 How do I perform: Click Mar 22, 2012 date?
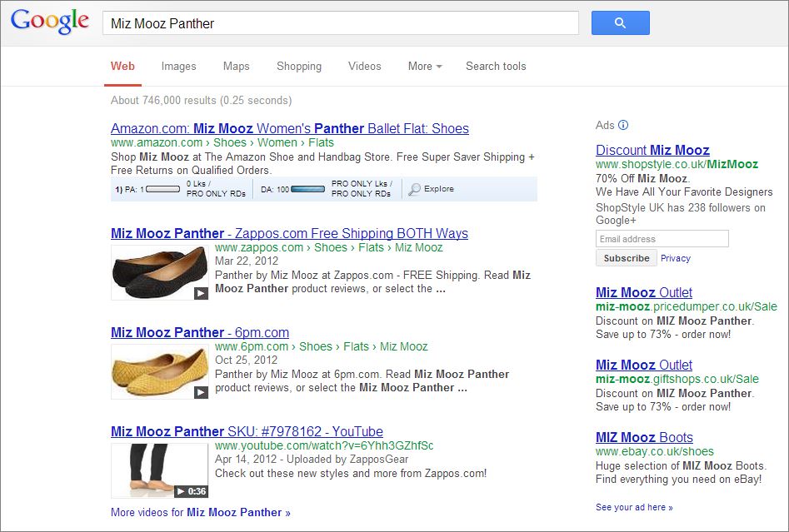point(247,261)
